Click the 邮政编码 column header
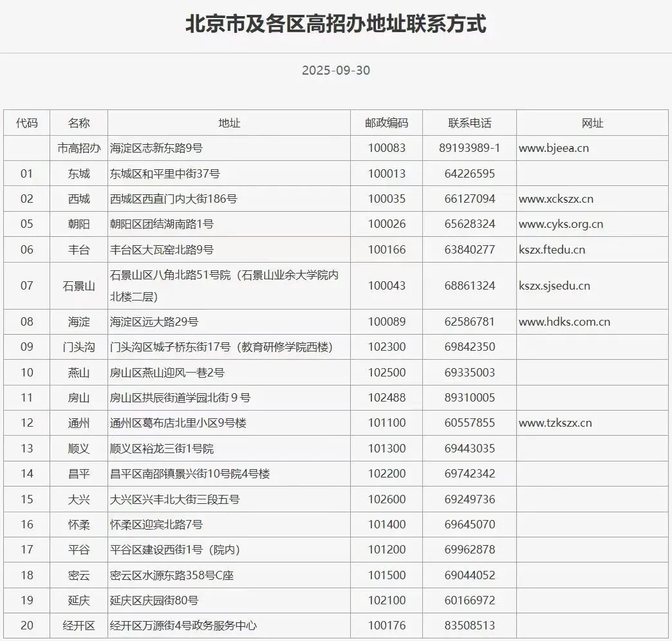Viewport: 672px width, 641px height. click(x=387, y=123)
